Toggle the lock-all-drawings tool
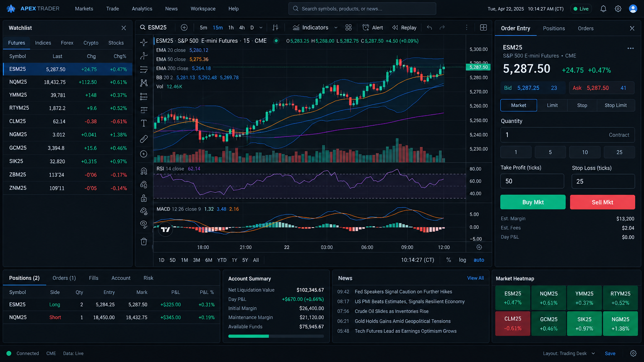644x362 pixels. coord(144,198)
